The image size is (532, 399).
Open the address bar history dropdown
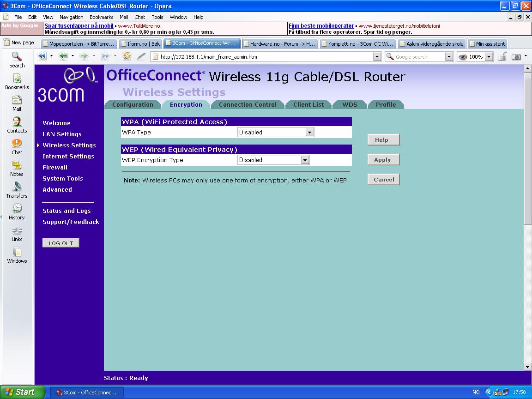[377, 57]
